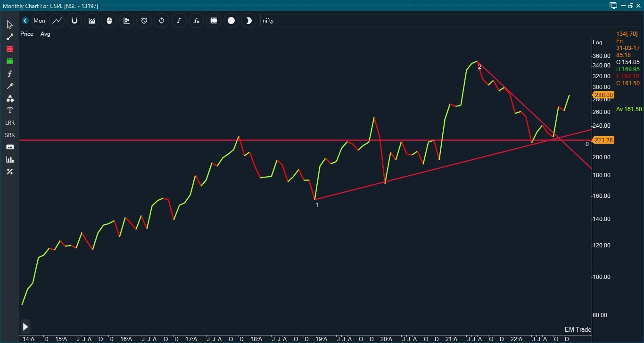Click the refresh chart icon

161,21
